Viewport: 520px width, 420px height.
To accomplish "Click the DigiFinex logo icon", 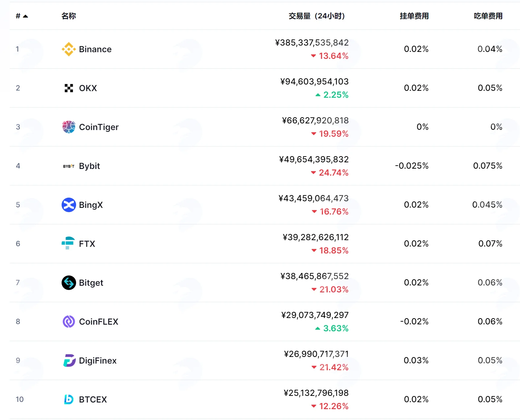I will pos(69,361).
